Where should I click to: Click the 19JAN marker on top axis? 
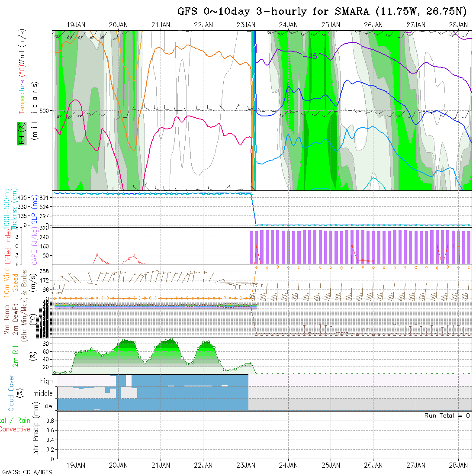pos(76,25)
